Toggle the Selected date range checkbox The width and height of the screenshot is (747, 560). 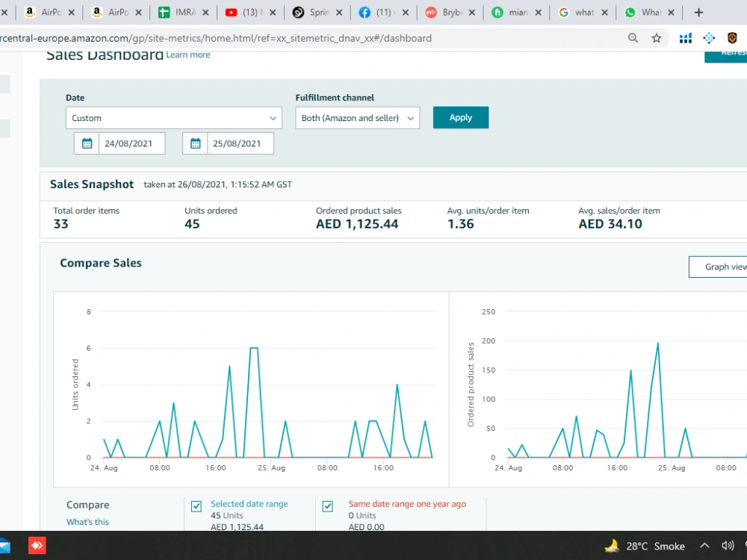[x=196, y=506]
